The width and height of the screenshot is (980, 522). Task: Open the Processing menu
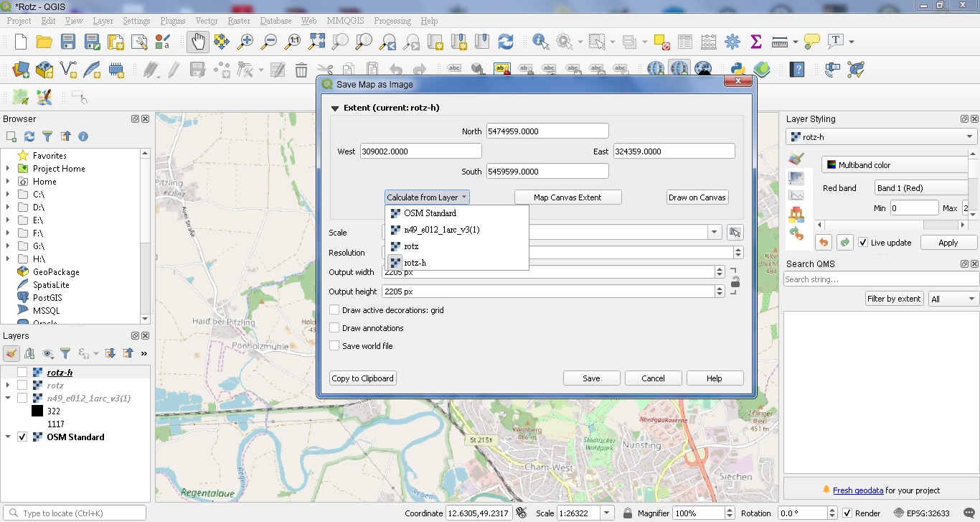point(392,21)
